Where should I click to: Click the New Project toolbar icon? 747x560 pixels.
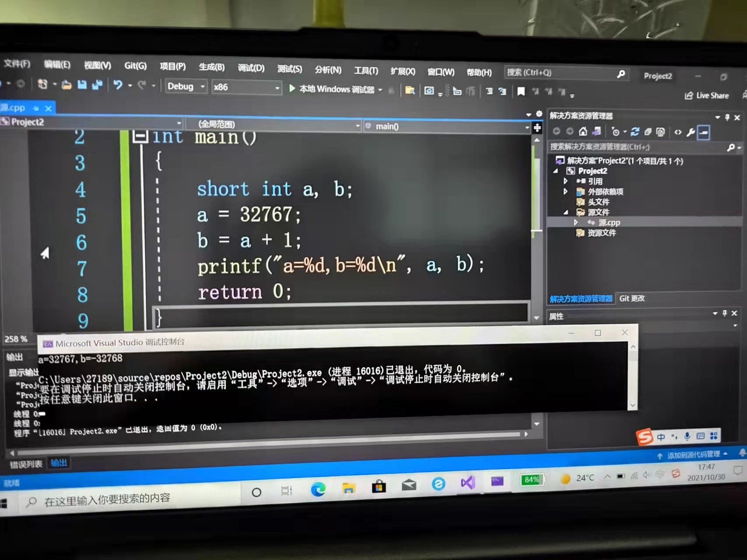(x=42, y=84)
